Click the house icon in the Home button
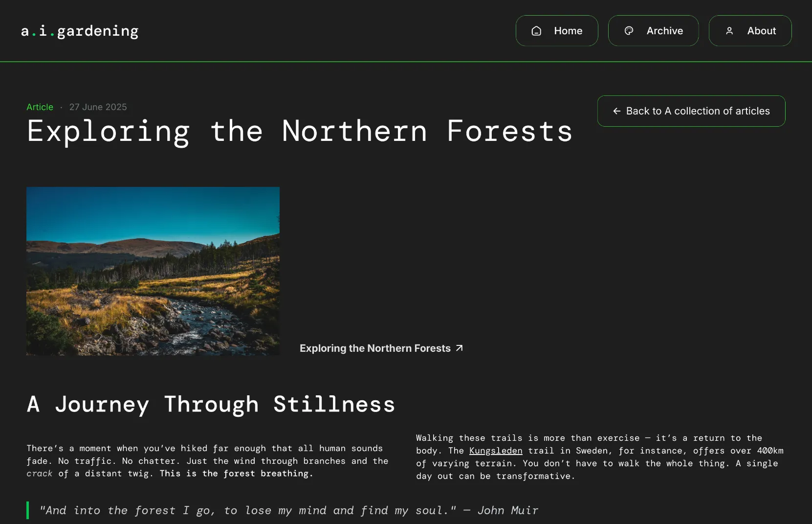This screenshot has height=524, width=812. point(536,31)
